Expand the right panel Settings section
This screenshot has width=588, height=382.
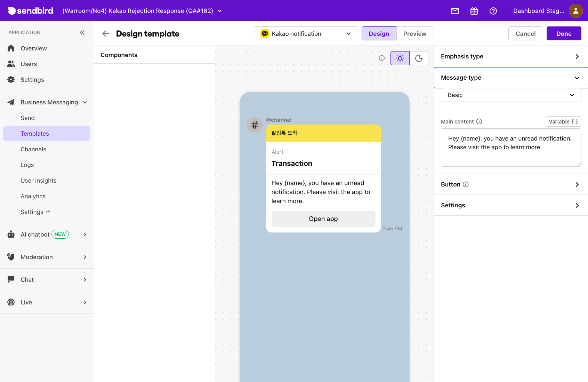pyautogui.click(x=511, y=205)
